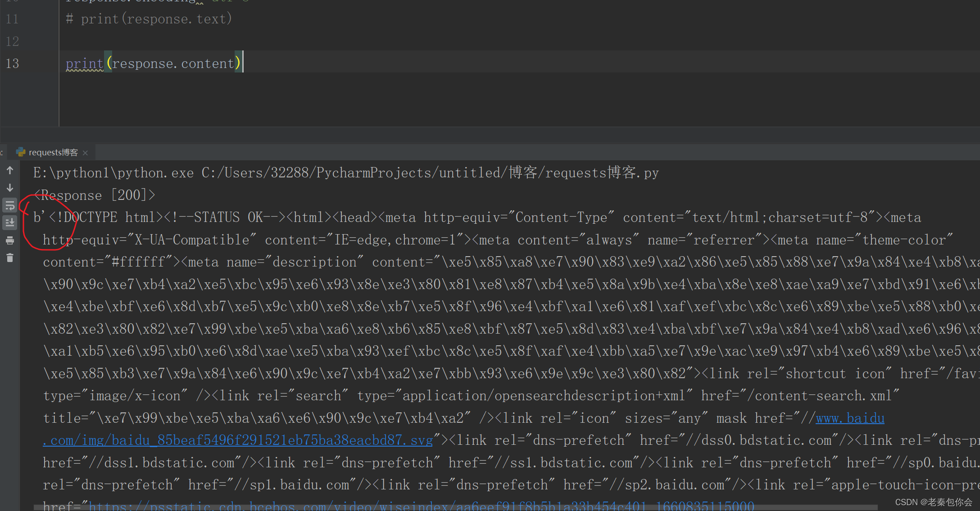Select the requests博客 run tab

(x=53, y=153)
